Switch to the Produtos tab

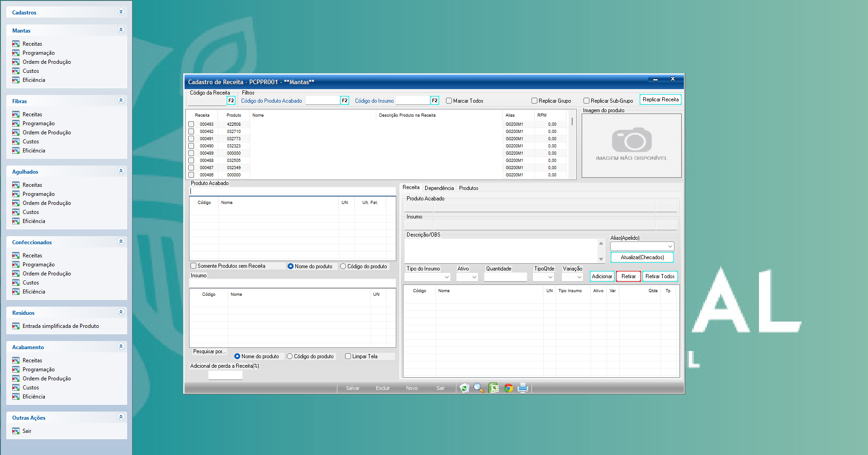[469, 188]
